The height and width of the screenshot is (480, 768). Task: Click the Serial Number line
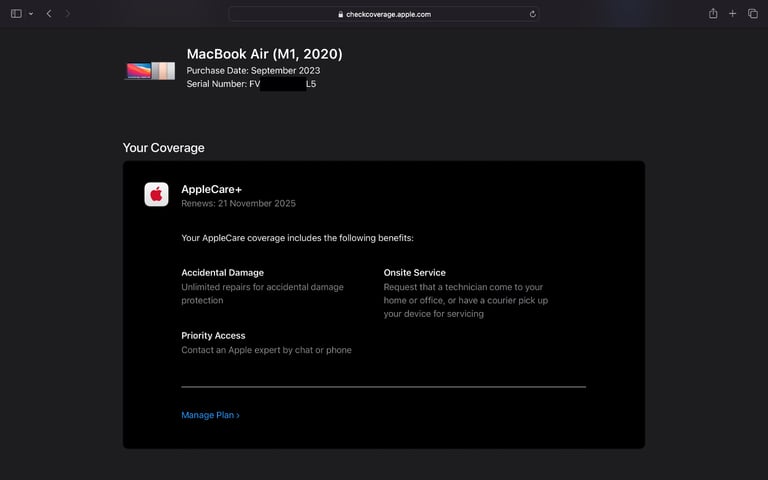251,84
